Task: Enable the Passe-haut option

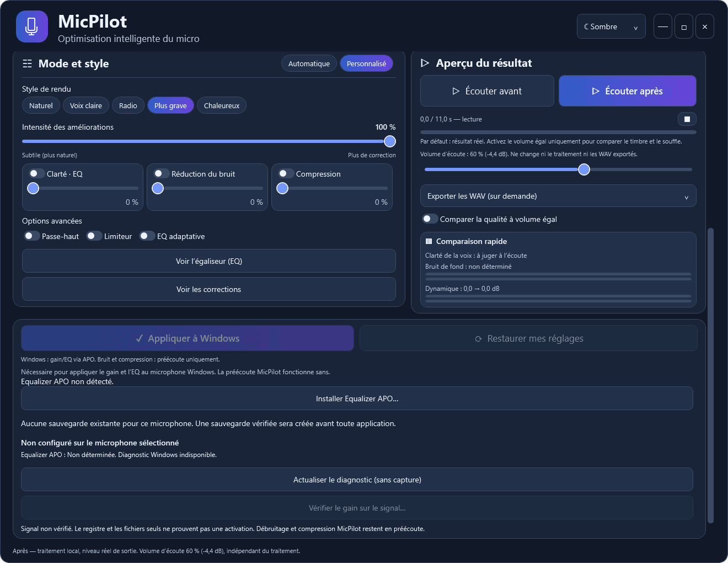Action: click(x=32, y=236)
